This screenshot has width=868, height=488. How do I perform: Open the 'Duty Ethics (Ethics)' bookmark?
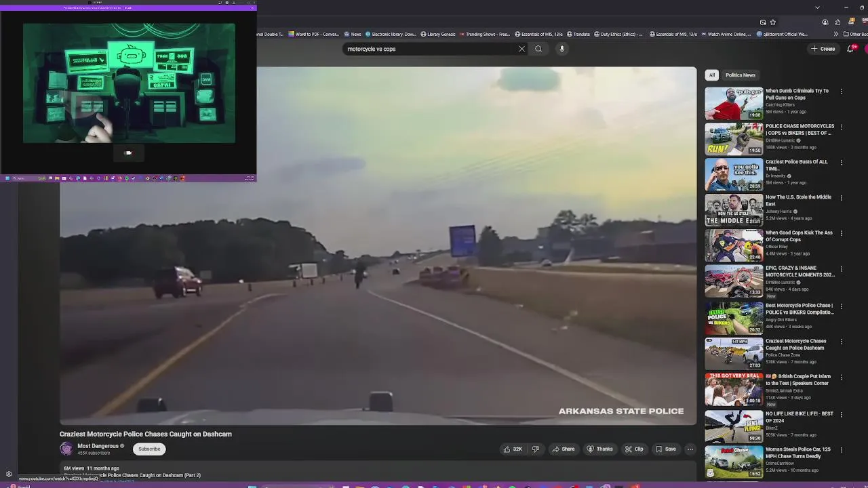pos(619,34)
